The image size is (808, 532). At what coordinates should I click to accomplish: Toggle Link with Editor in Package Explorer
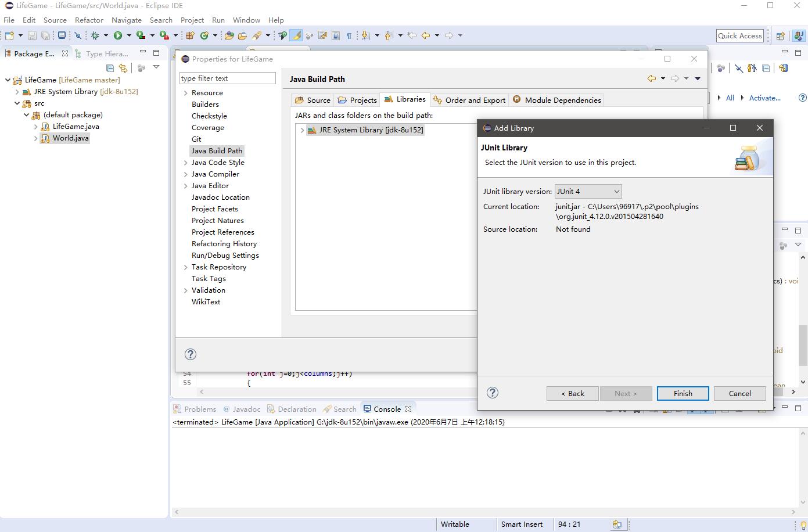click(x=123, y=68)
